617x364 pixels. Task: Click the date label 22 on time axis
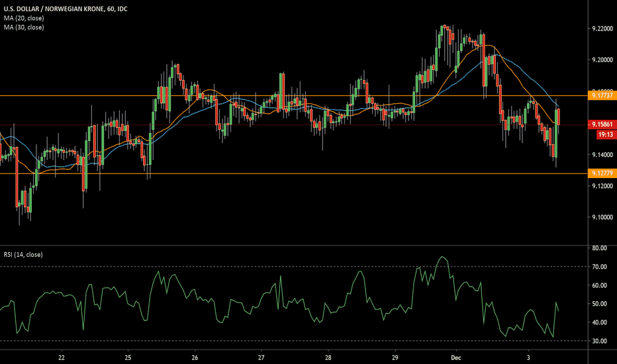62,357
